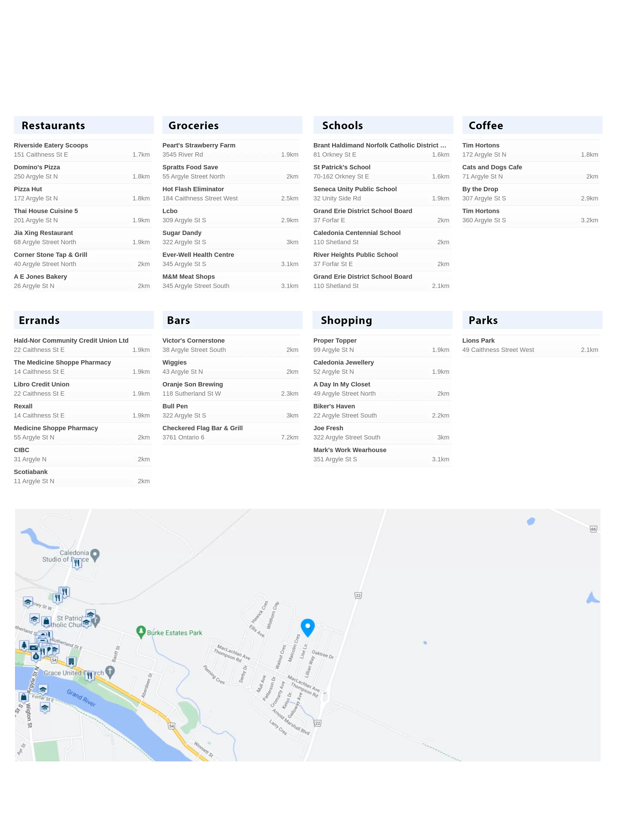This screenshot has width=630, height=840.
Task: Open Mark's Work Wearhouse shopping listing
Action: [x=350, y=450]
